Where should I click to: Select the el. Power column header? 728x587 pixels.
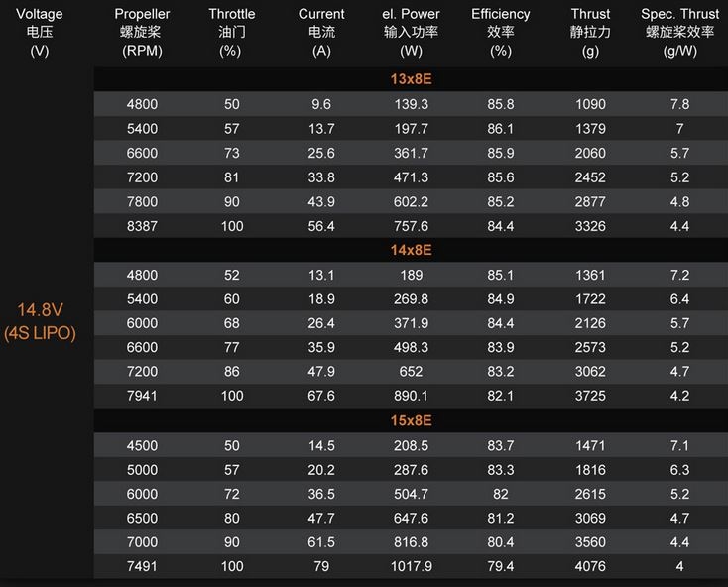click(x=411, y=32)
